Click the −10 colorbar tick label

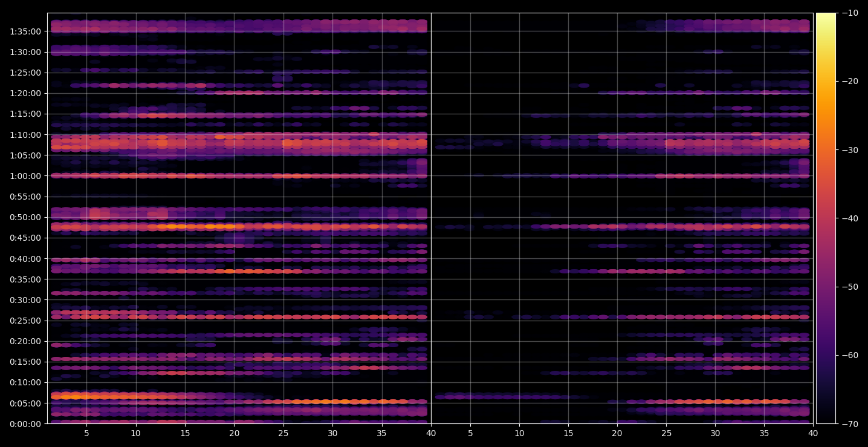point(850,13)
